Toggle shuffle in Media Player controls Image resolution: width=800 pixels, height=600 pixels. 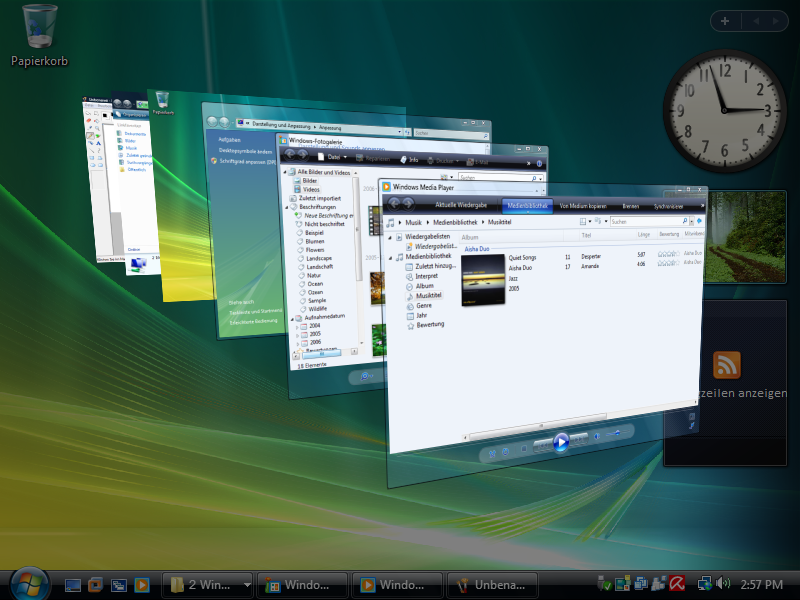[x=490, y=453]
